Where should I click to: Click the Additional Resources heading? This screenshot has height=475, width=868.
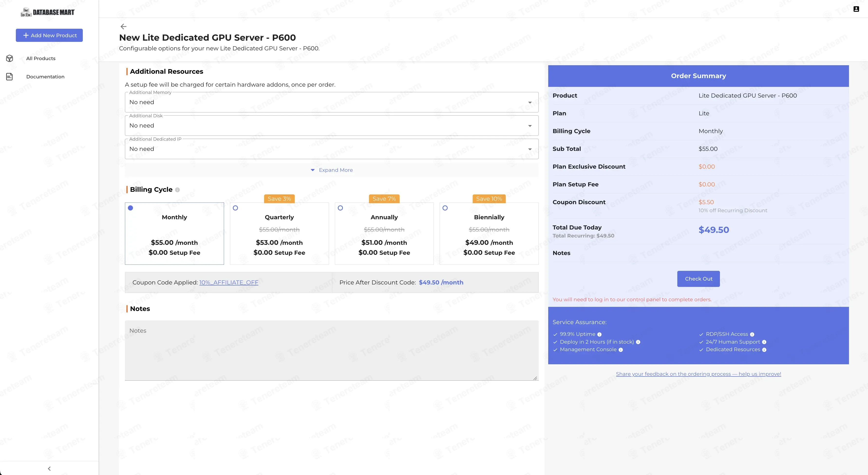166,71
